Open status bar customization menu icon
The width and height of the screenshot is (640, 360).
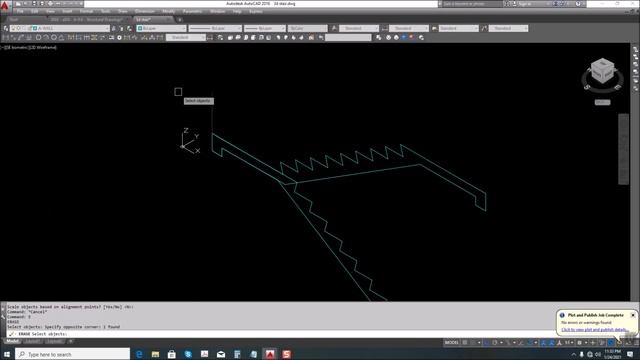coord(636,343)
